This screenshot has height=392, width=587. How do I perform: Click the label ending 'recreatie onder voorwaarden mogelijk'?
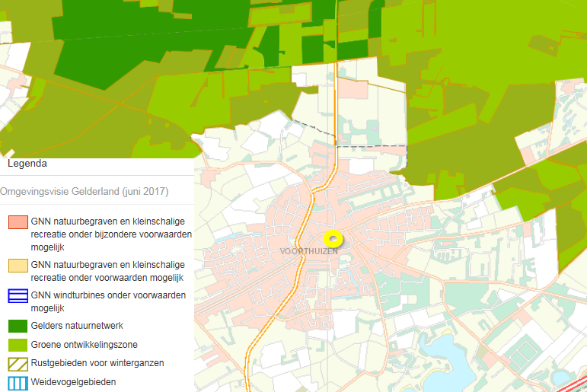click(x=108, y=271)
